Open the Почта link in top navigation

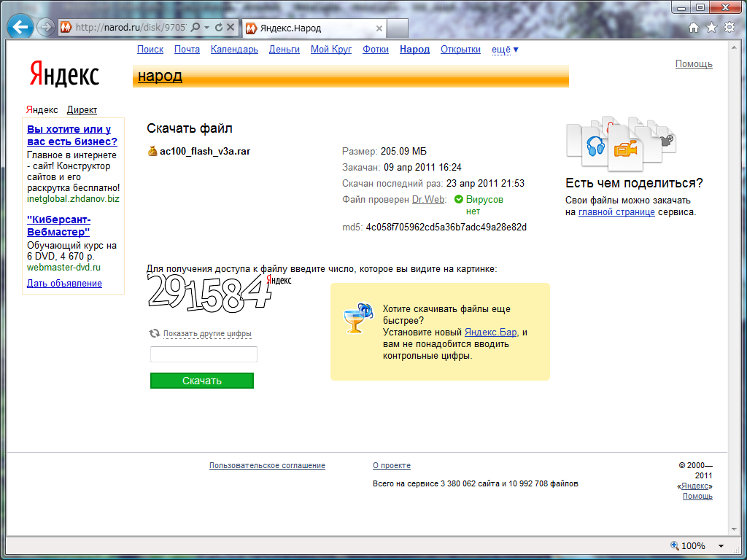pos(187,50)
